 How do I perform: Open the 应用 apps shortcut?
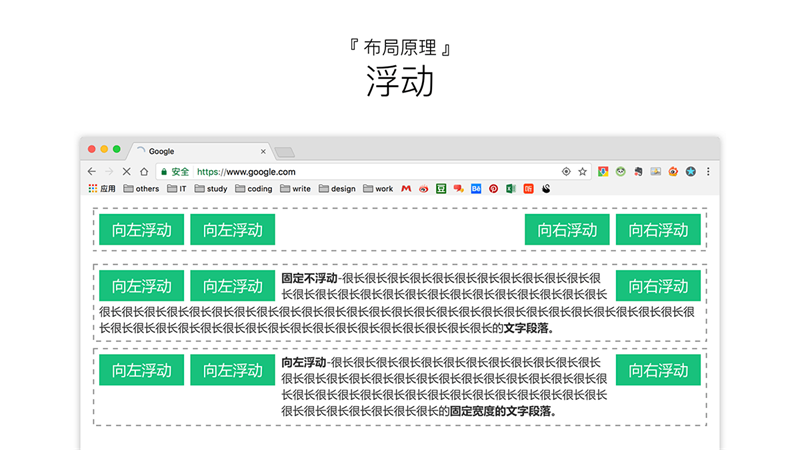102,189
